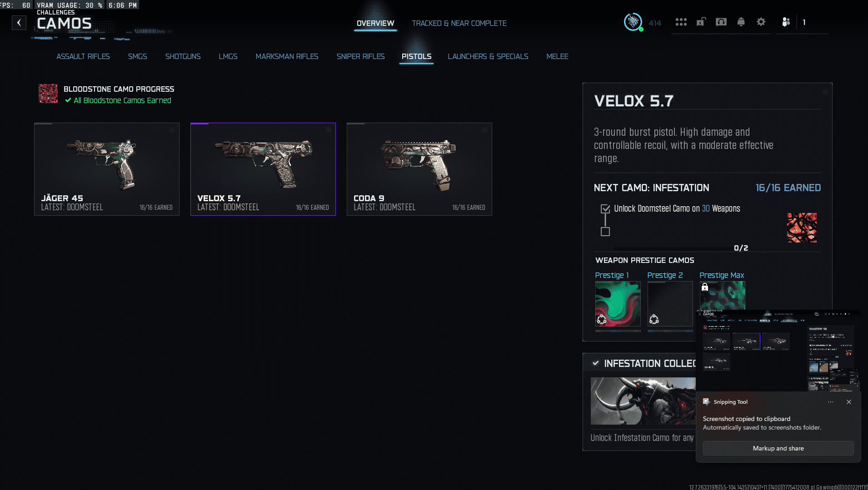Click Markup and share button
868x490 pixels.
[778, 448]
